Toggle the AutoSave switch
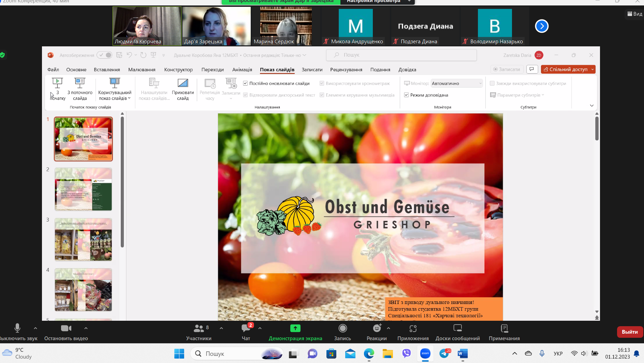 (x=104, y=55)
